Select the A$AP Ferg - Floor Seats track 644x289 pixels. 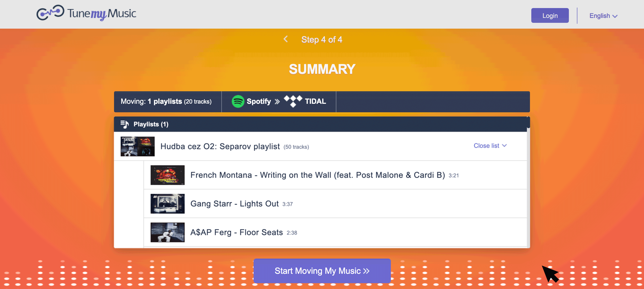coord(236,232)
